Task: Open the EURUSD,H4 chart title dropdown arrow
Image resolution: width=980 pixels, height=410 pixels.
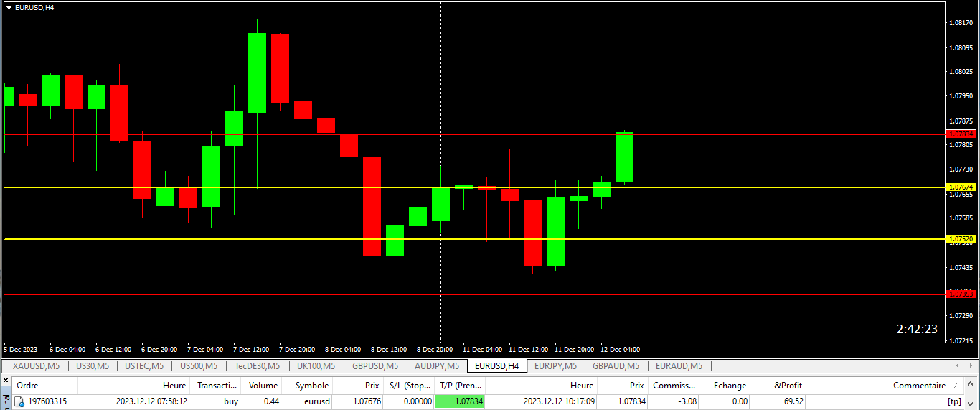Action: pyautogui.click(x=9, y=7)
